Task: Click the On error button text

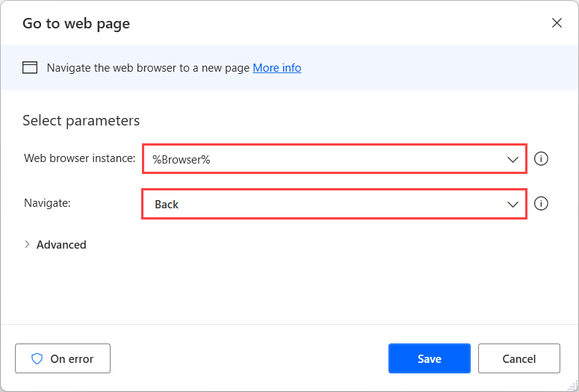Action: point(71,359)
